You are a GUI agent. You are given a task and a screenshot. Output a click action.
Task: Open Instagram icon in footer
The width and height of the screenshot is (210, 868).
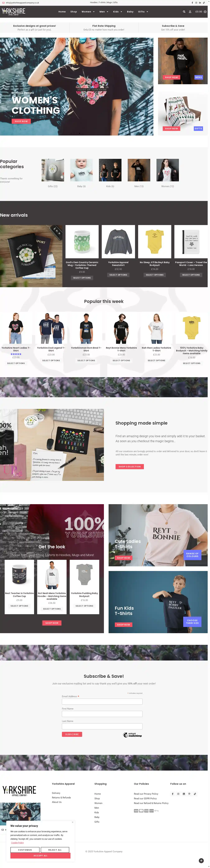178,794
